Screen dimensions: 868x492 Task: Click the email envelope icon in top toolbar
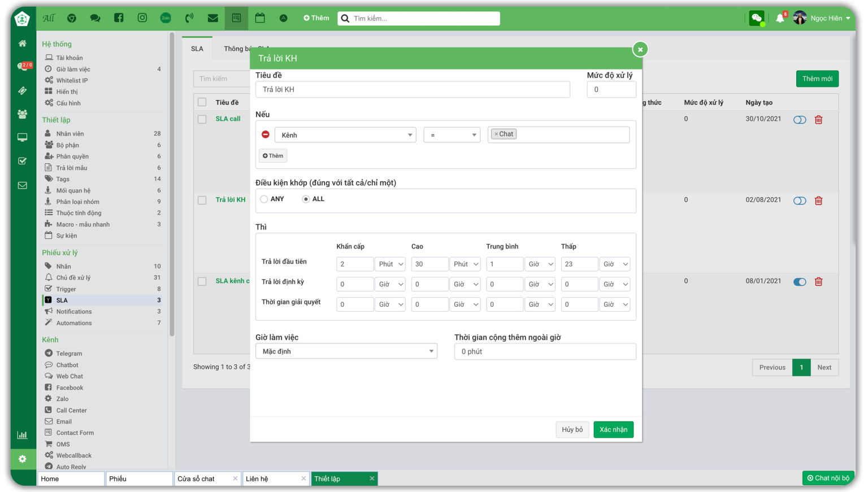(x=212, y=18)
